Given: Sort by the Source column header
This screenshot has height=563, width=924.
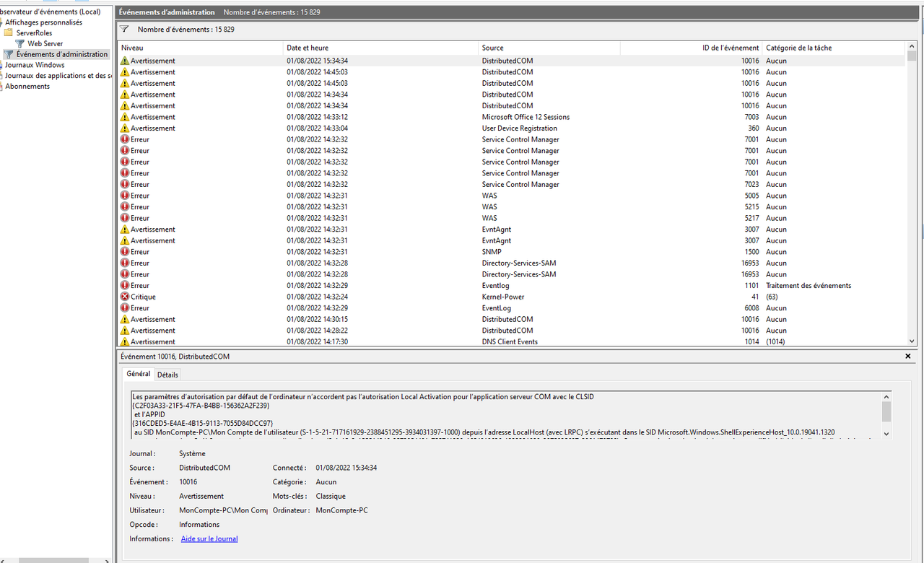Looking at the screenshot, I should click(549, 48).
